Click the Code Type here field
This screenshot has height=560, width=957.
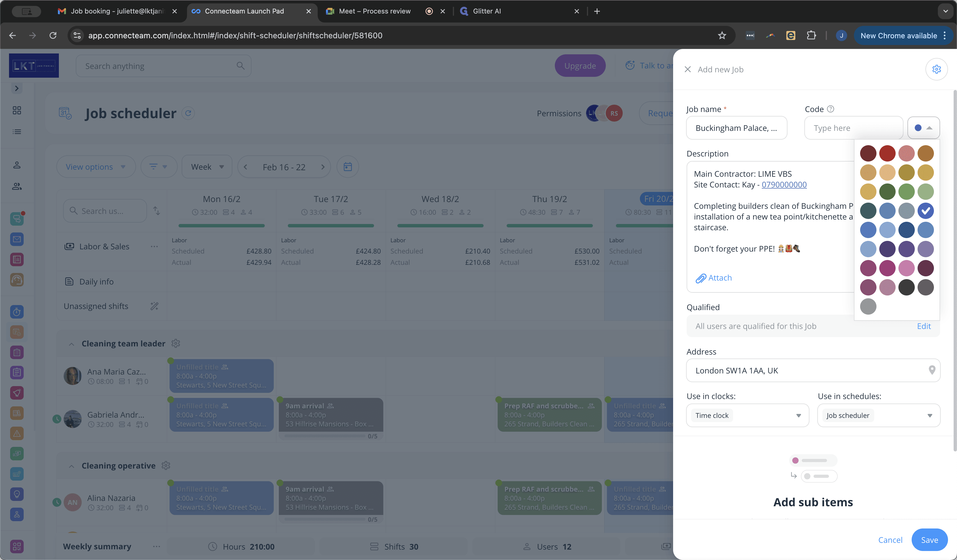853,128
